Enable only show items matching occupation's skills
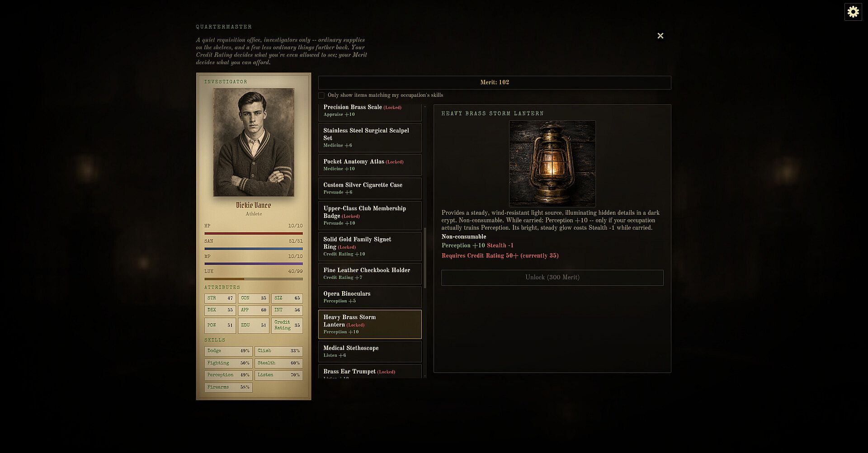Image resolution: width=868 pixels, height=453 pixels. pyautogui.click(x=321, y=95)
